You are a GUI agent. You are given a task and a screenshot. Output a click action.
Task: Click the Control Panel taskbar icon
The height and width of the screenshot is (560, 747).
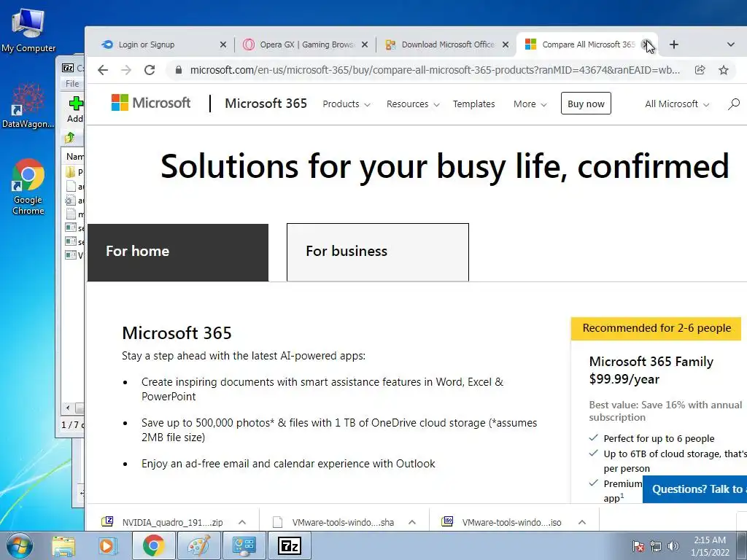pos(244,545)
